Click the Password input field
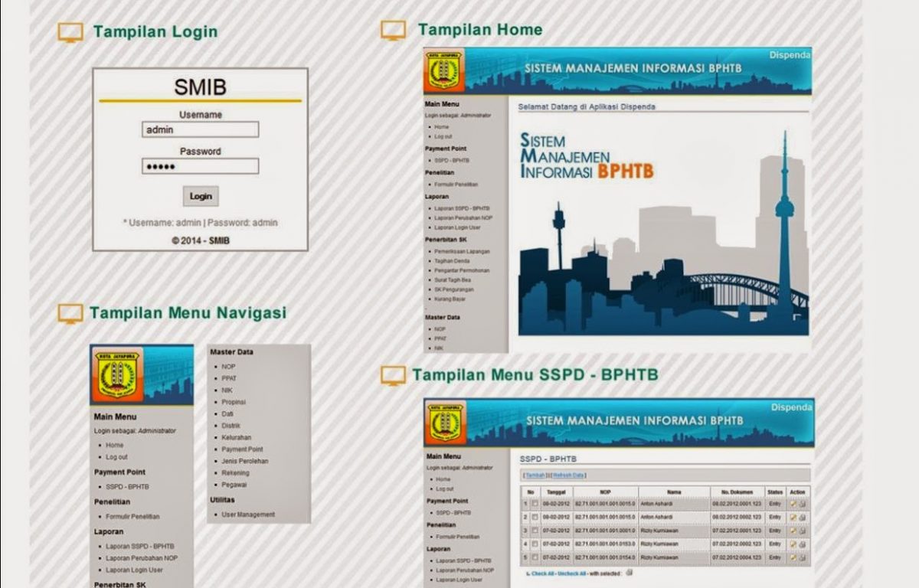 pos(200,166)
